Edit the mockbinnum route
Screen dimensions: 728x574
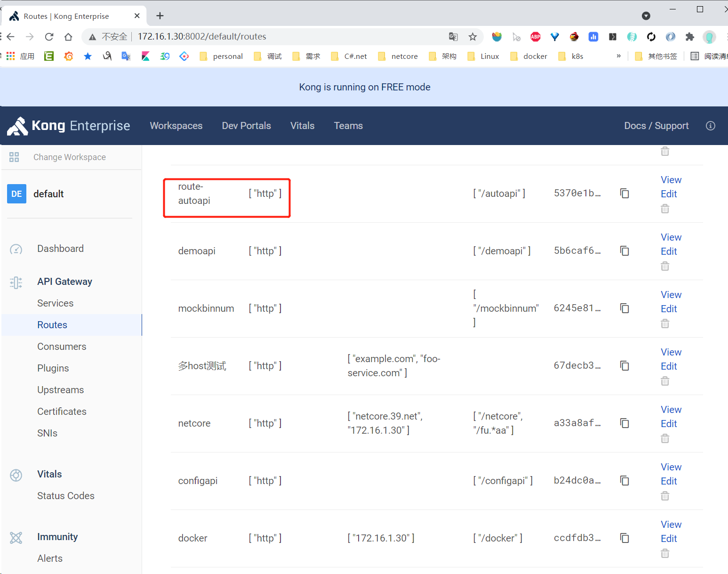click(x=669, y=309)
